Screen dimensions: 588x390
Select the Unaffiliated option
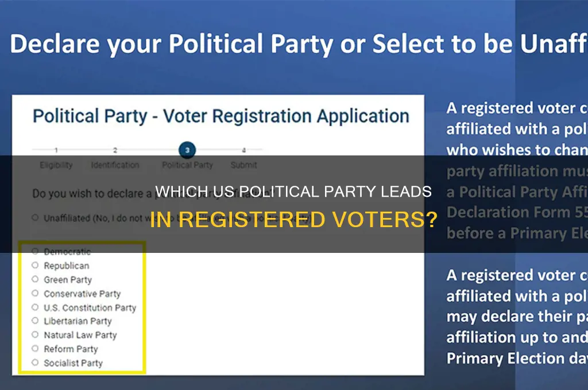[35, 217]
